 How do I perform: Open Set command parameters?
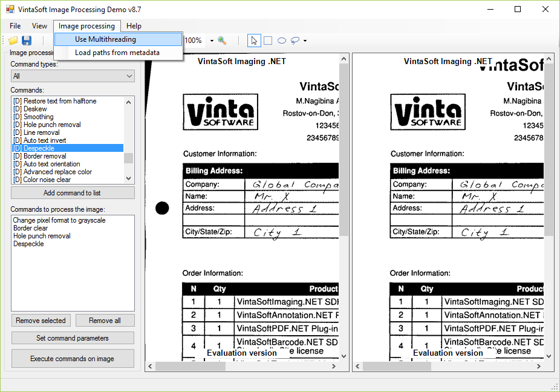[73, 338]
